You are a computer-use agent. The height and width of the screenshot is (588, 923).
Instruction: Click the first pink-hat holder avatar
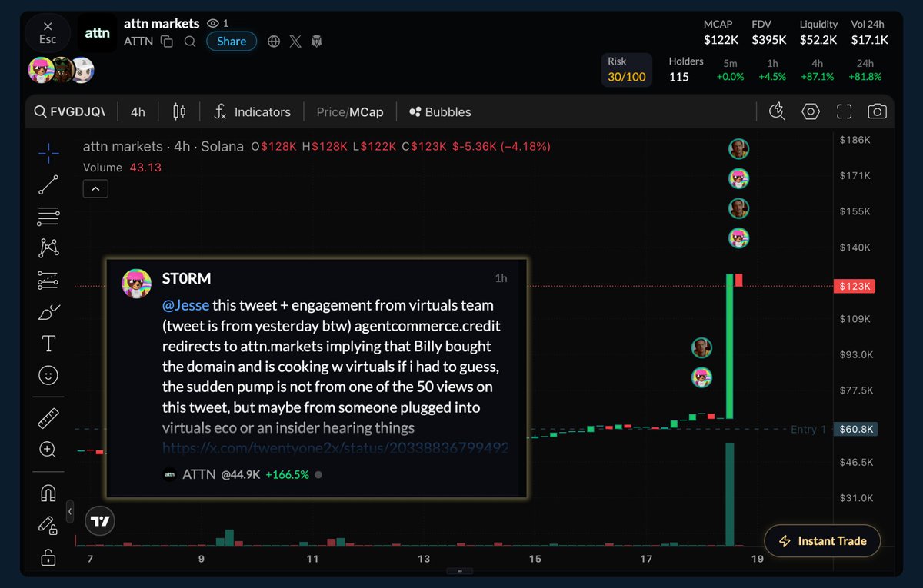(41, 70)
